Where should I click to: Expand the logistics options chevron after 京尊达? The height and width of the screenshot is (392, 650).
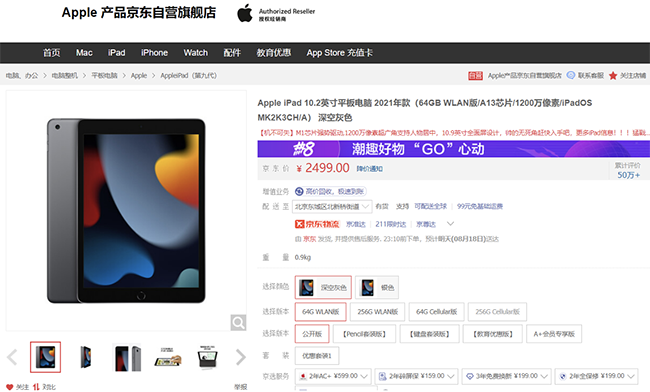coord(450,224)
